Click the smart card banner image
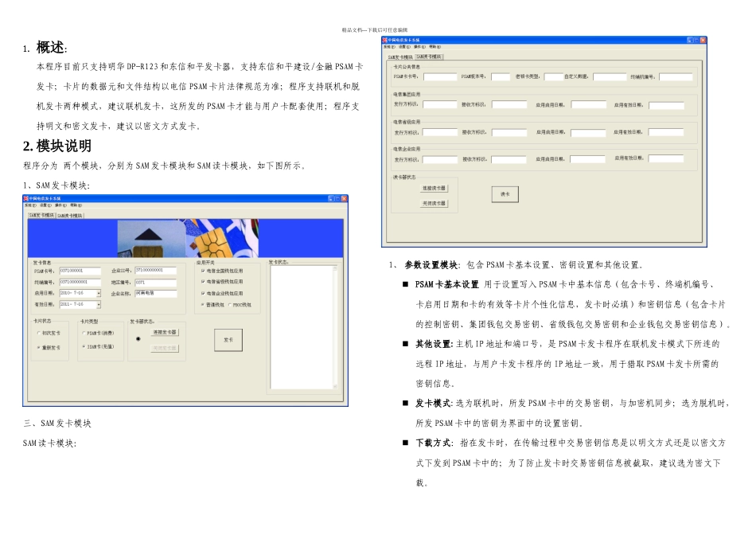756x535 pixels. coord(188,238)
